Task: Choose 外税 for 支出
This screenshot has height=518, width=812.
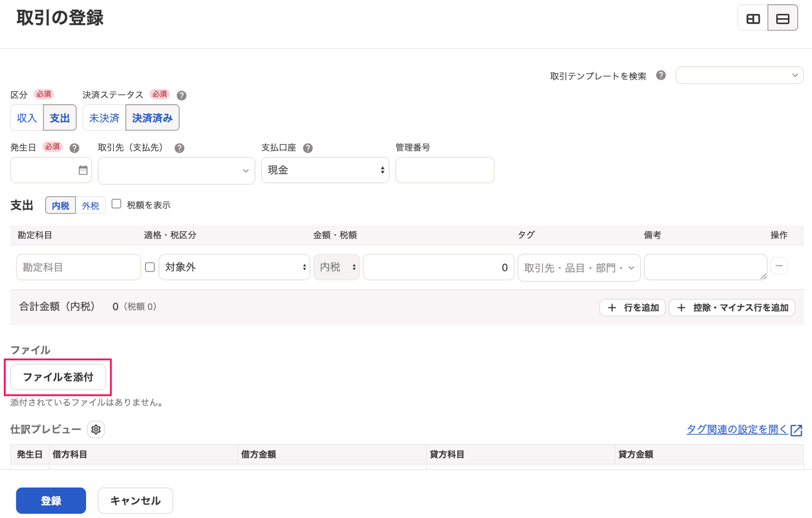Action: tap(90, 205)
